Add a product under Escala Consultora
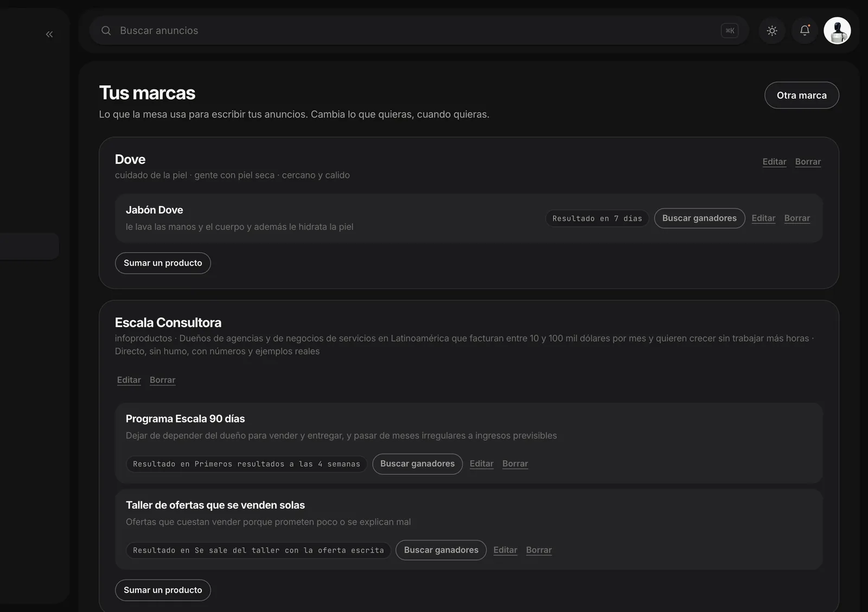The height and width of the screenshot is (612, 868). click(163, 590)
